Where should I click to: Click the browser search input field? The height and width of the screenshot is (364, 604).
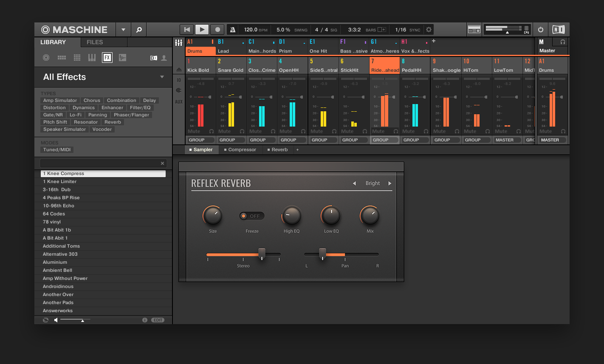(x=103, y=163)
